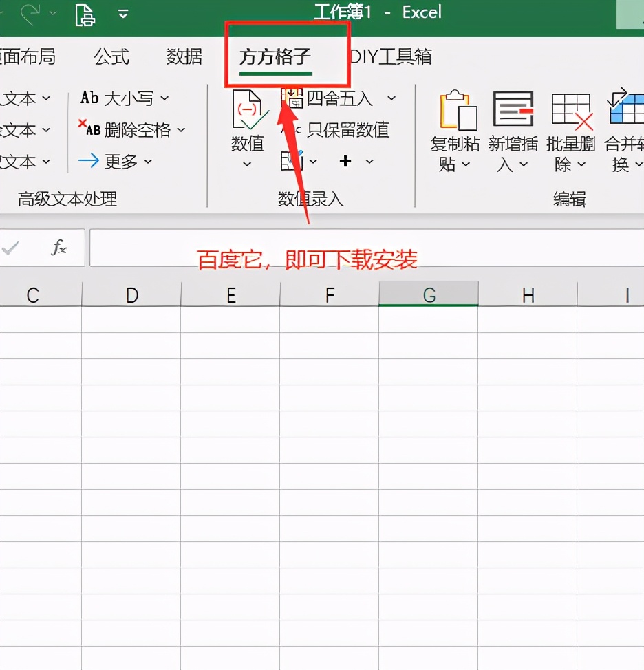Image resolution: width=644 pixels, height=670 pixels.
Task: Select column header G
Action: (x=428, y=294)
